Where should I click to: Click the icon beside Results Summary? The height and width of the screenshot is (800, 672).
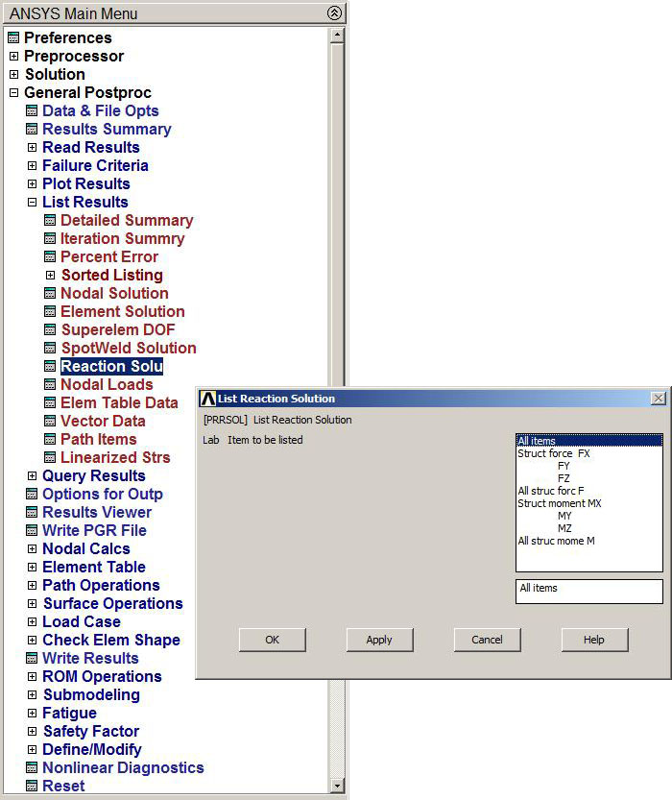[x=32, y=130]
